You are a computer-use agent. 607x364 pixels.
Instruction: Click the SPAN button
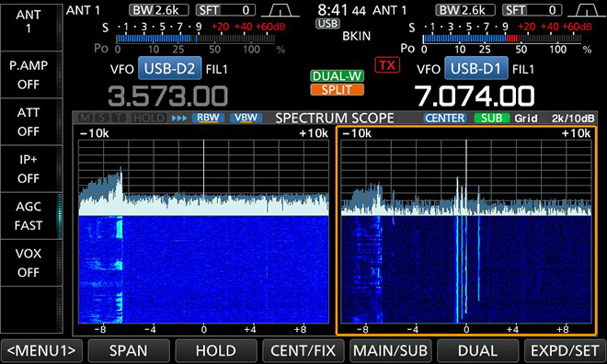point(129,351)
